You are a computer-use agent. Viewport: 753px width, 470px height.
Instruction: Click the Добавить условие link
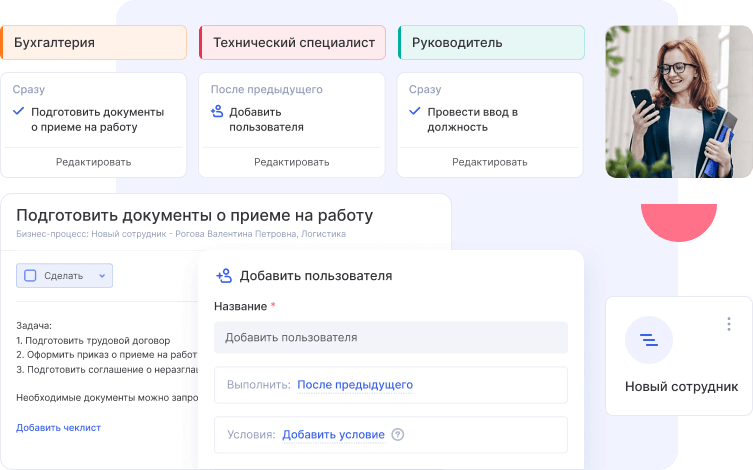333,435
